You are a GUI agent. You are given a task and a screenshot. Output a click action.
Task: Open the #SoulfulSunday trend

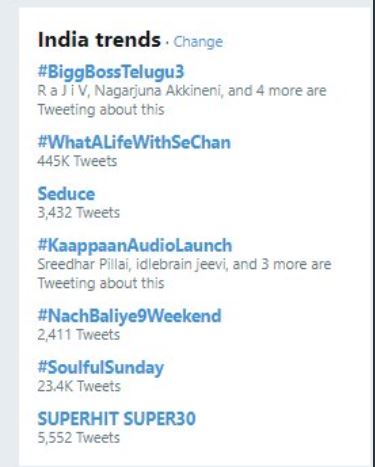(101, 368)
